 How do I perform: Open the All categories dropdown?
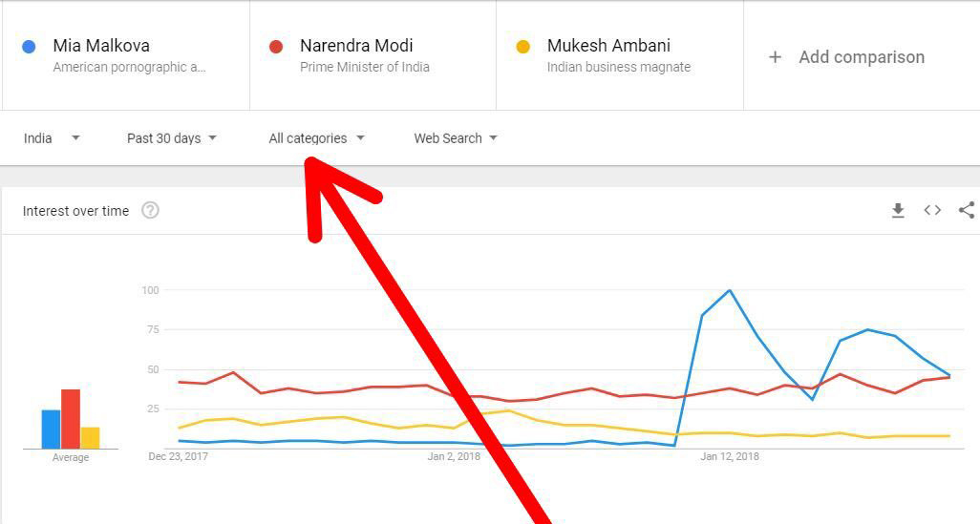[x=316, y=138]
